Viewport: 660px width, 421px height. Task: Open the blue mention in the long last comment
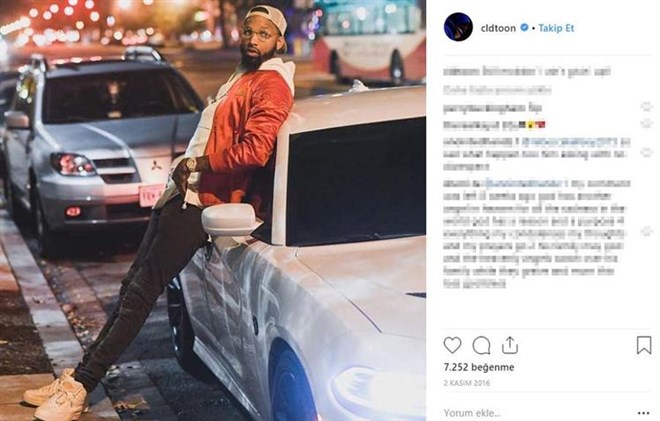(x=524, y=183)
